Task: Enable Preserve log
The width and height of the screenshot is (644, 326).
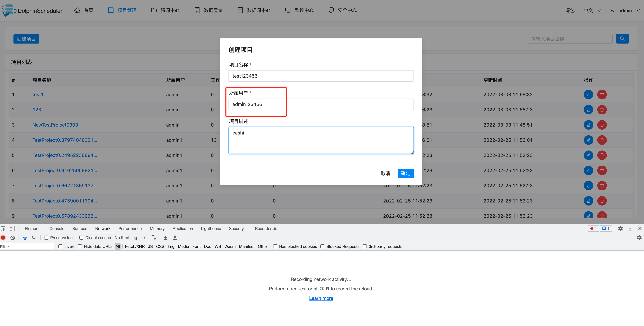Action: (46, 238)
